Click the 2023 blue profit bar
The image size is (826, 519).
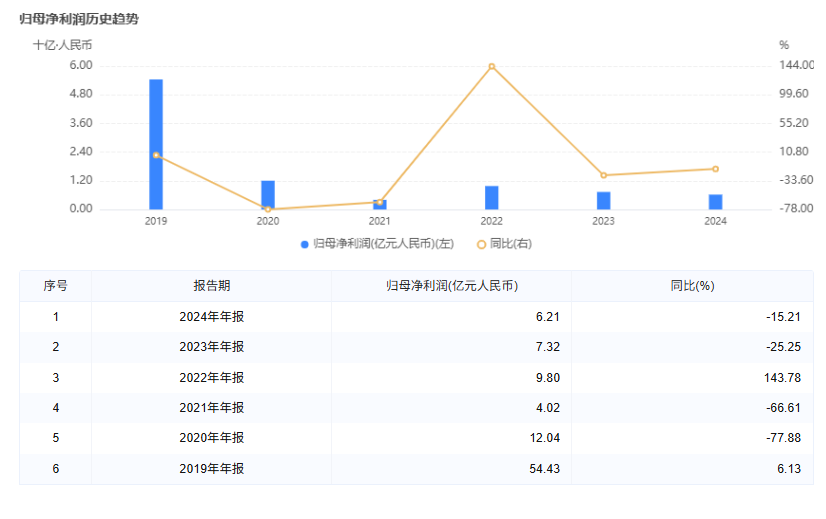click(604, 201)
